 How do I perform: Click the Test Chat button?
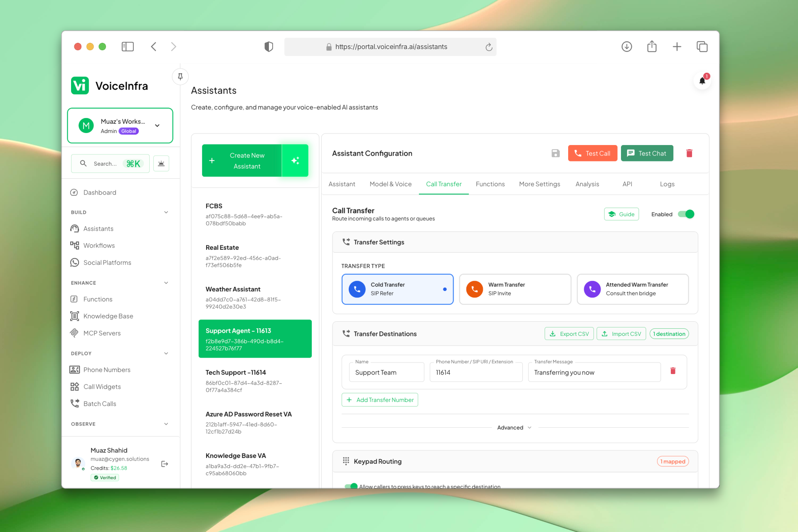(x=647, y=153)
